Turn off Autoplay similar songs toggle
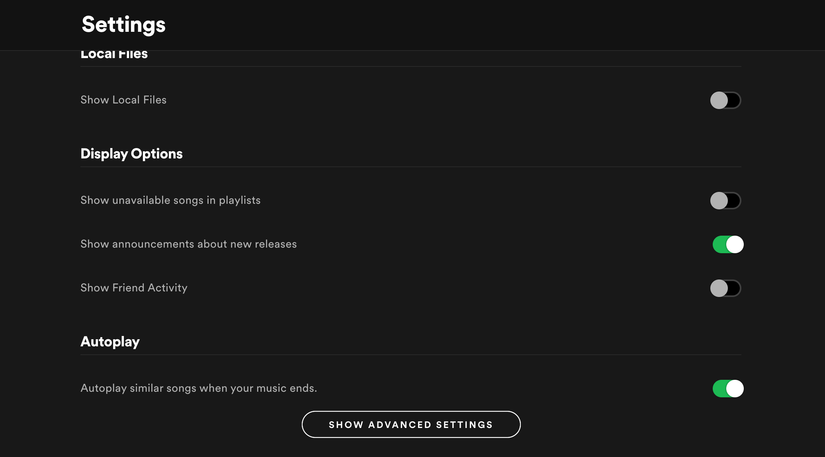 click(727, 388)
